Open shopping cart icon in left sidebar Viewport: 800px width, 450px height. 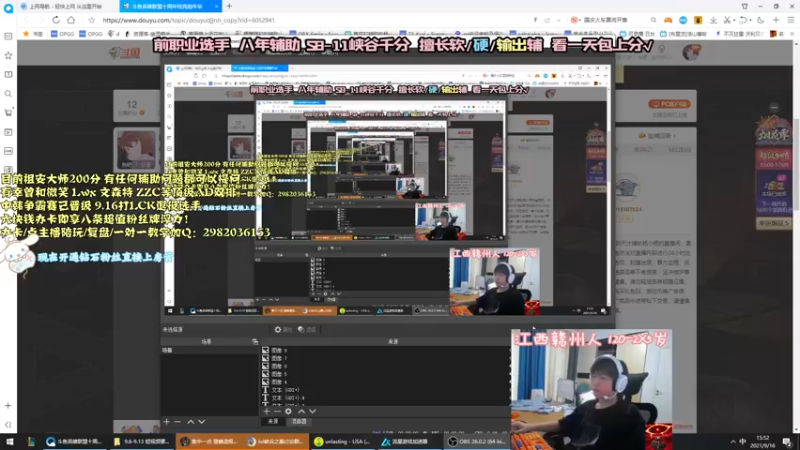[x=8, y=113]
